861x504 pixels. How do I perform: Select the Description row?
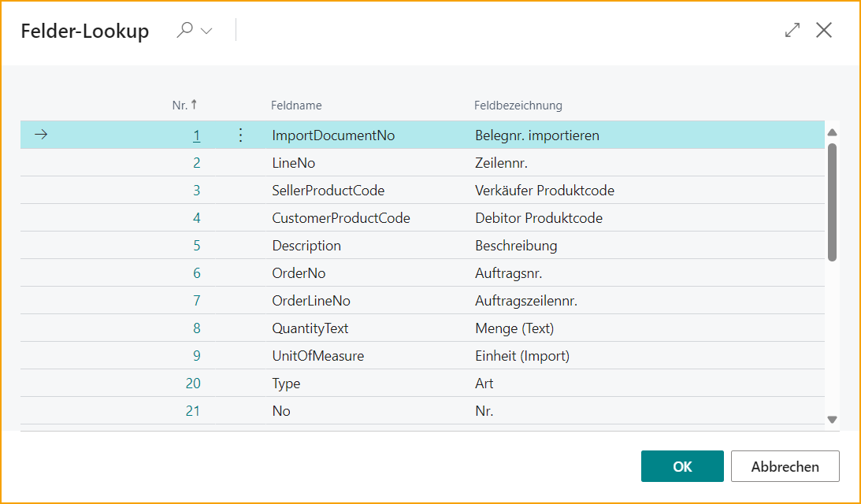[306, 245]
